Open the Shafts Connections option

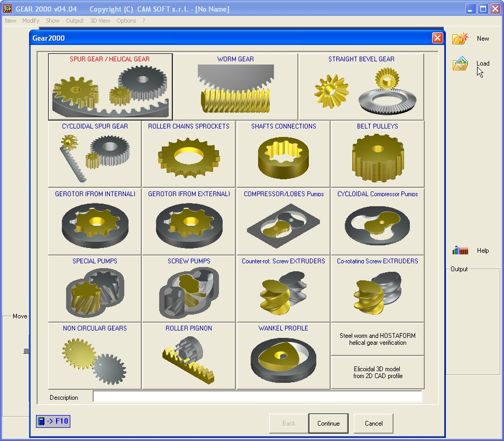click(x=283, y=154)
